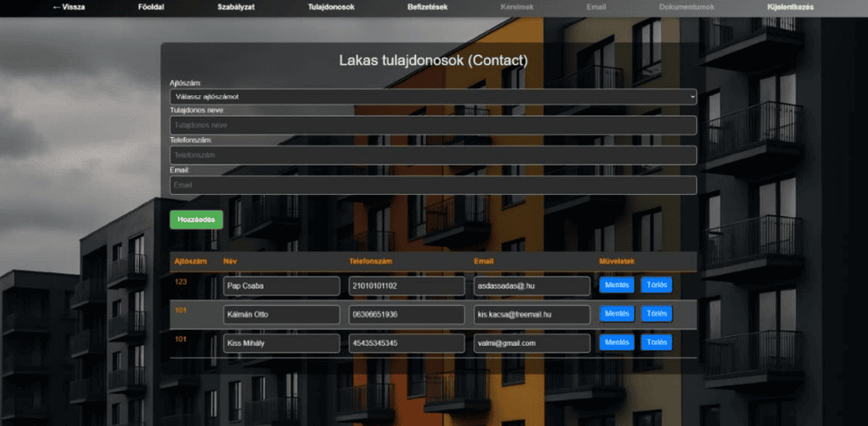
Task: Switch to the Tulajdonosok menu item
Action: point(331,7)
